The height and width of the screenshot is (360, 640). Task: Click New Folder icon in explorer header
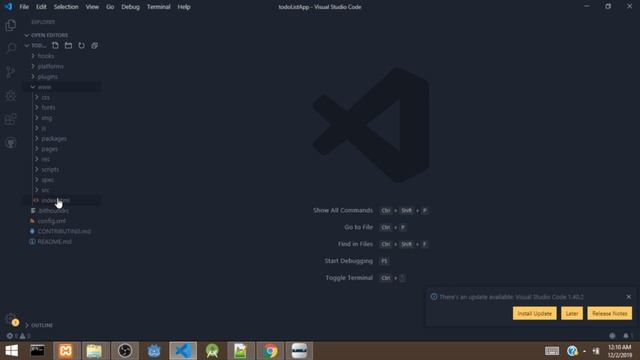pos(68,45)
